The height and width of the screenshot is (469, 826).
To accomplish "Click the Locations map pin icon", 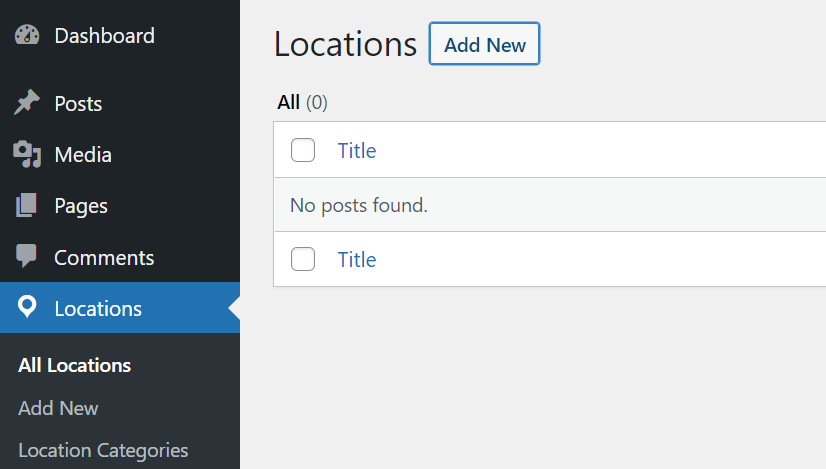I will pos(27,308).
